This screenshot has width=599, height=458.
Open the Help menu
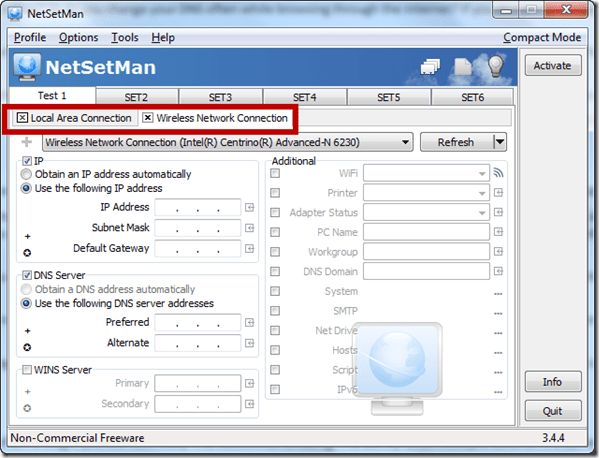[x=163, y=37]
